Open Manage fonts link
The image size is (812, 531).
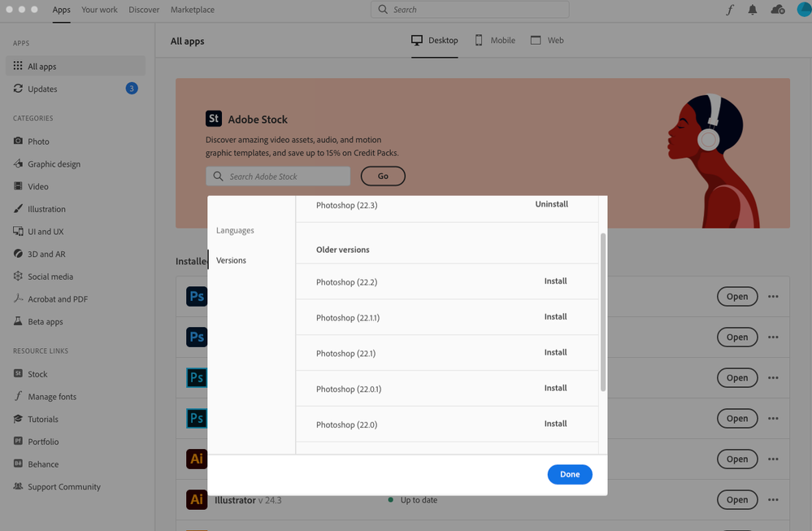(x=45, y=396)
